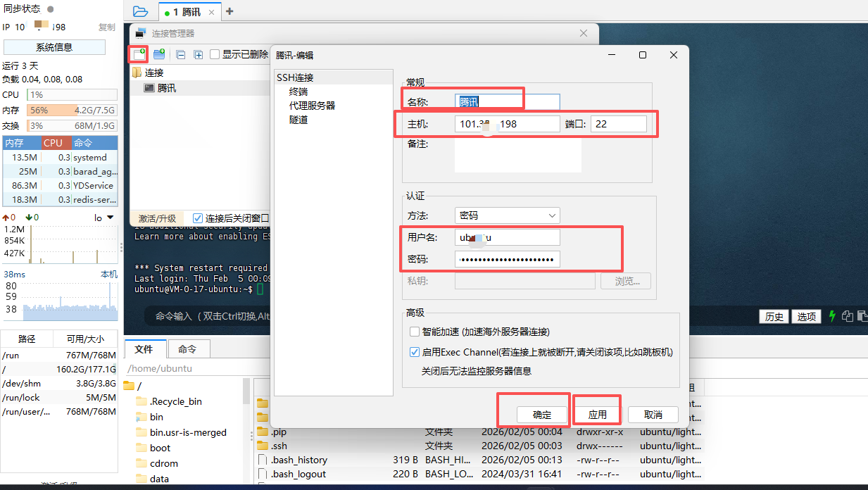Close the 1 腾讯 session tab
This screenshot has width=868, height=490.
click(212, 12)
